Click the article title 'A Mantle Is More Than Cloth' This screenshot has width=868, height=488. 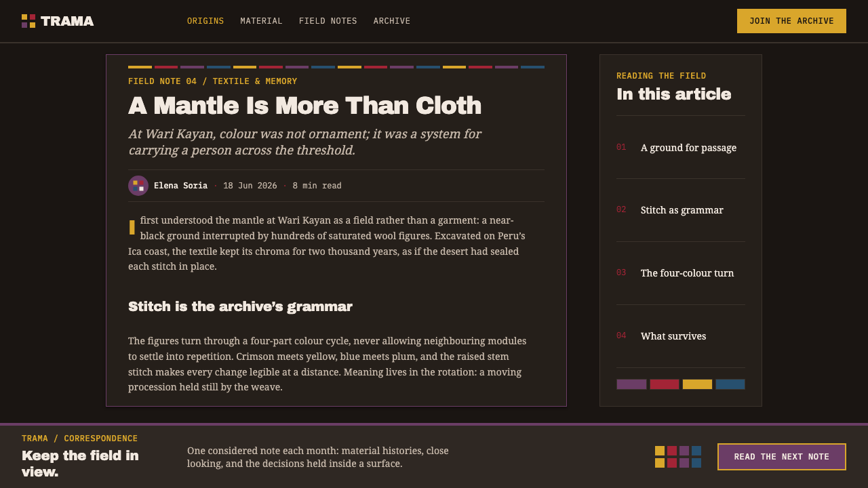(x=304, y=106)
